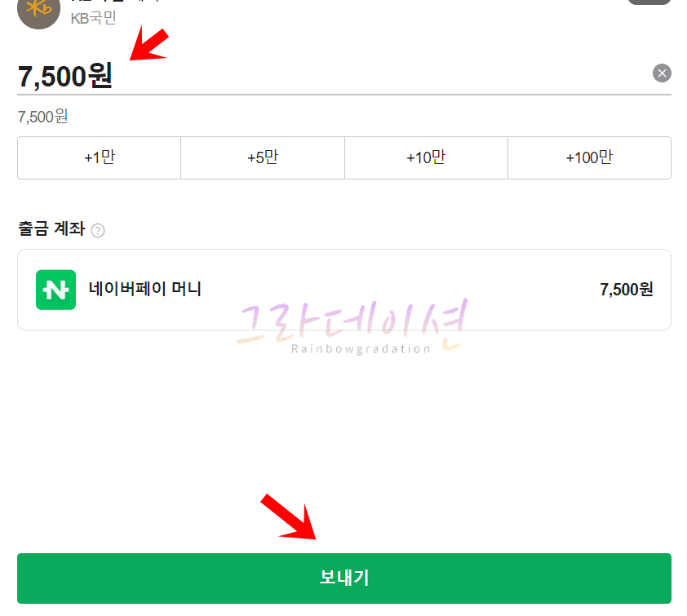Click the small gray 7,500원 amount caption
The height and width of the screenshot is (616, 687).
(42, 117)
